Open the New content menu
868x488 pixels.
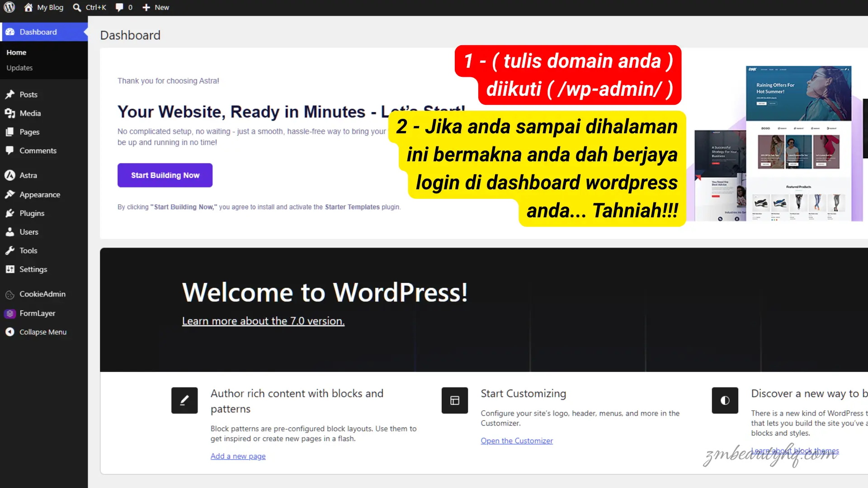click(x=156, y=7)
